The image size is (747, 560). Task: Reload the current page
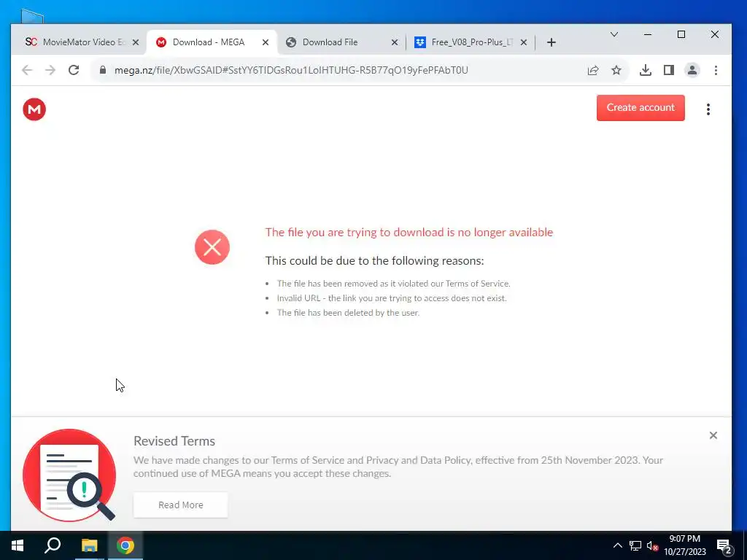(74, 70)
